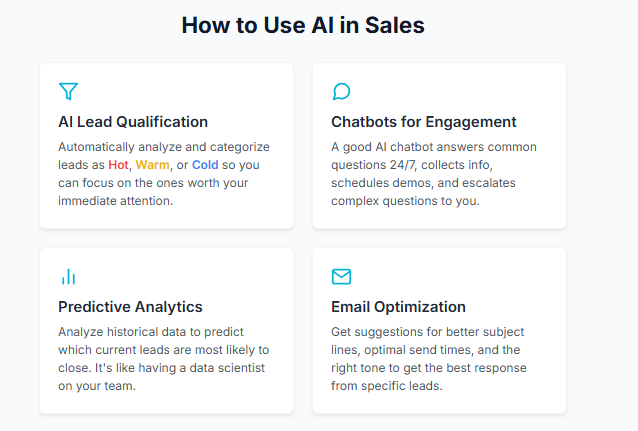Image resolution: width=638 pixels, height=431 pixels.
Task: Select the "How to Use AI in Sales" heading
Action: 303,26
